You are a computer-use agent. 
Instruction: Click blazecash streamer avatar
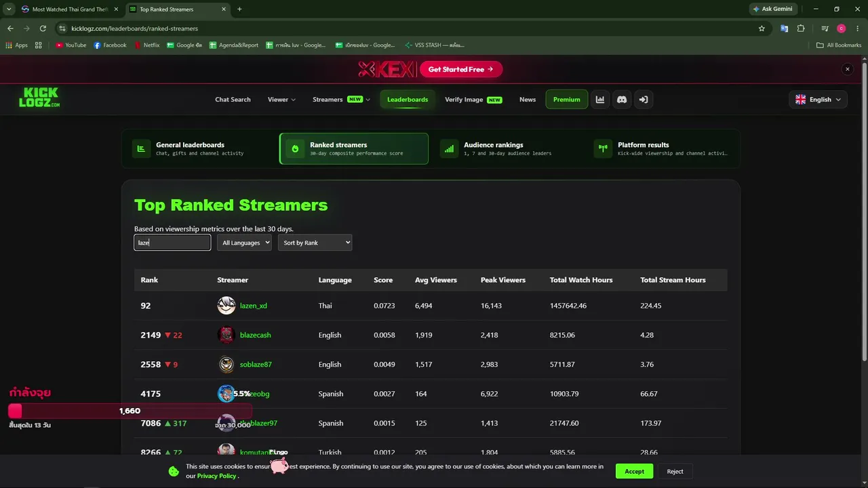coord(226,335)
